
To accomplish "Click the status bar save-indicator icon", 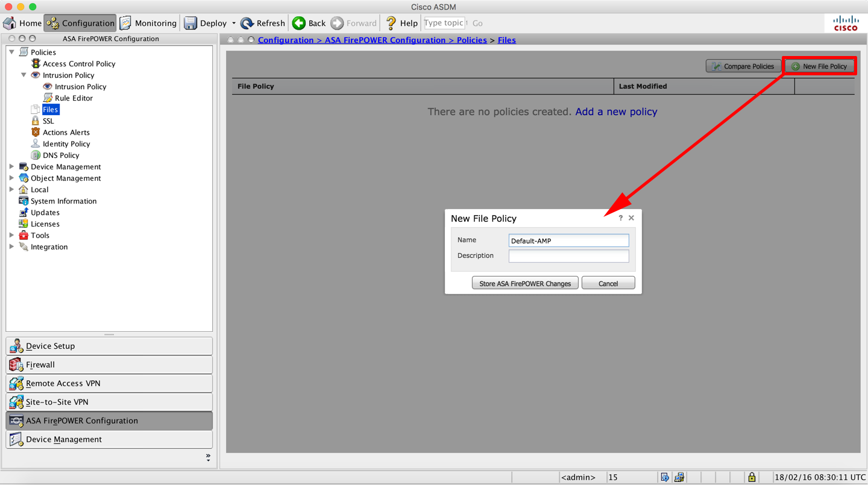I will tap(664, 477).
